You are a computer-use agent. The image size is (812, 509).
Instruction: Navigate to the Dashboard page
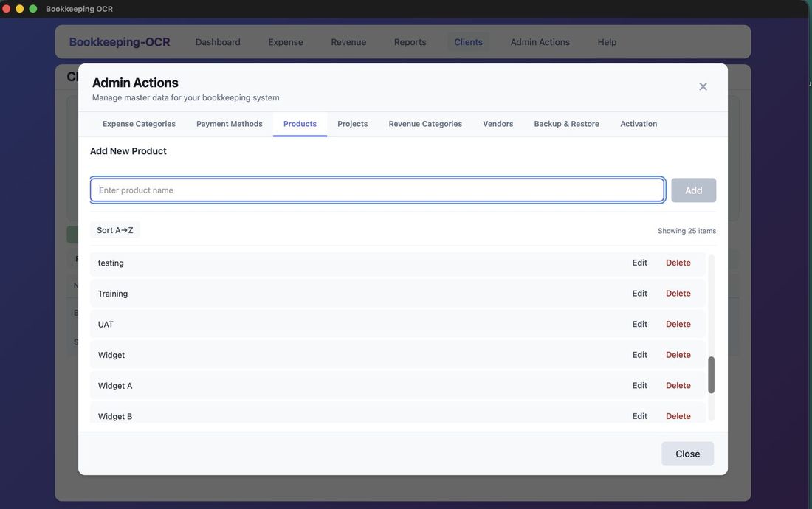click(x=217, y=42)
